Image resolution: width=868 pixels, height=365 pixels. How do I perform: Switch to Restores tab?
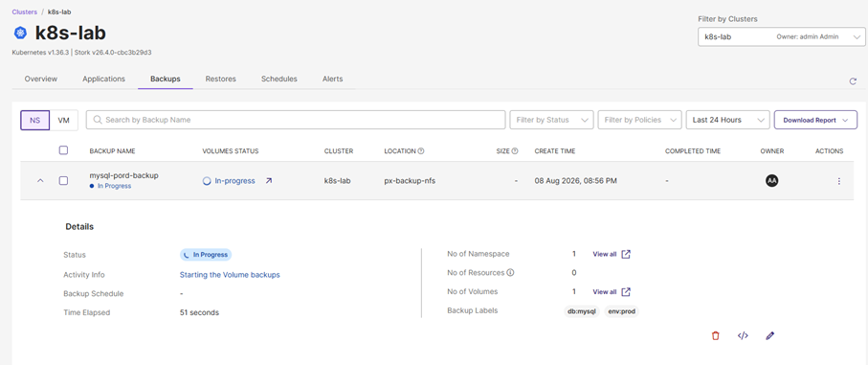pos(221,79)
